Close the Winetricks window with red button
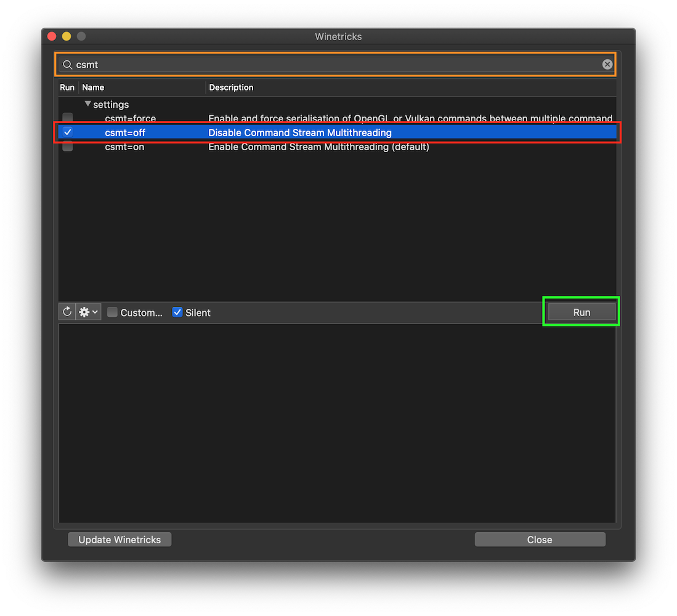Image resolution: width=677 pixels, height=616 pixels. [52, 36]
